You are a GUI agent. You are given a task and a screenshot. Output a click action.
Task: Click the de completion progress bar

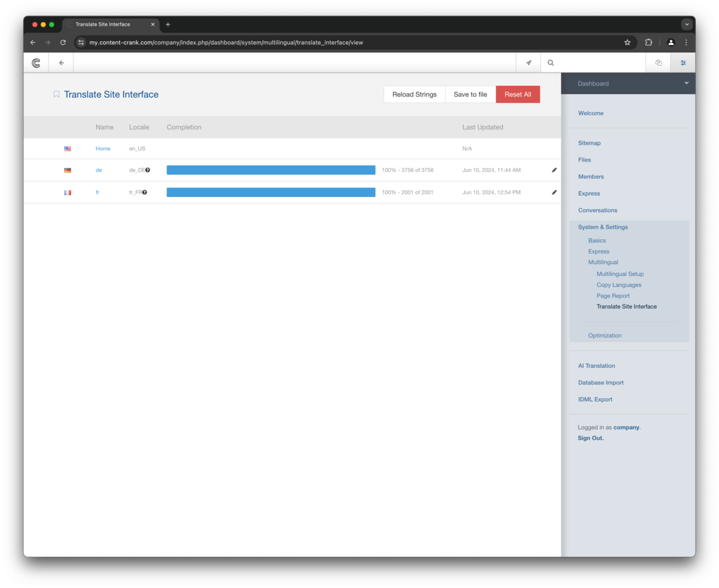271,170
